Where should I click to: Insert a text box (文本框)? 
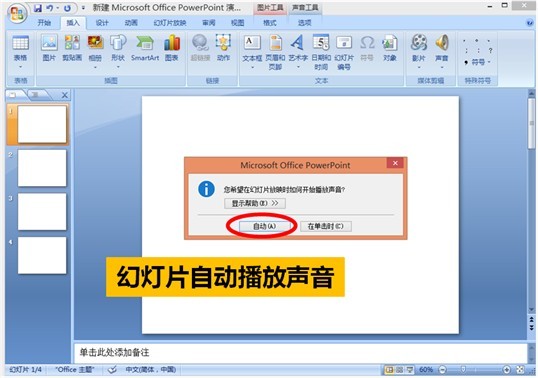252,48
